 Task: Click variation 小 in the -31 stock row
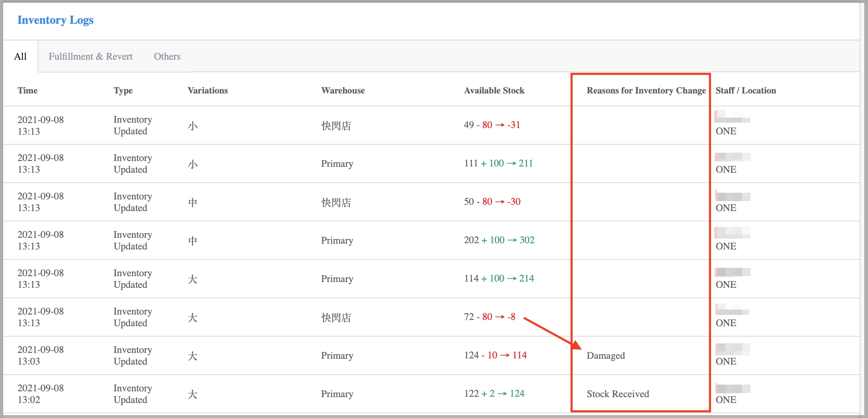[193, 126]
